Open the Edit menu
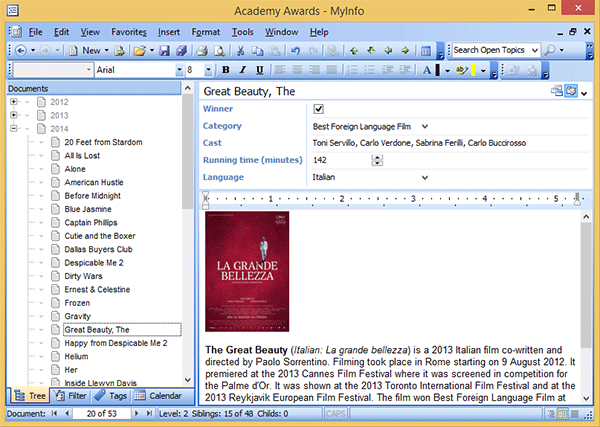The width and height of the screenshot is (600, 427). point(61,32)
